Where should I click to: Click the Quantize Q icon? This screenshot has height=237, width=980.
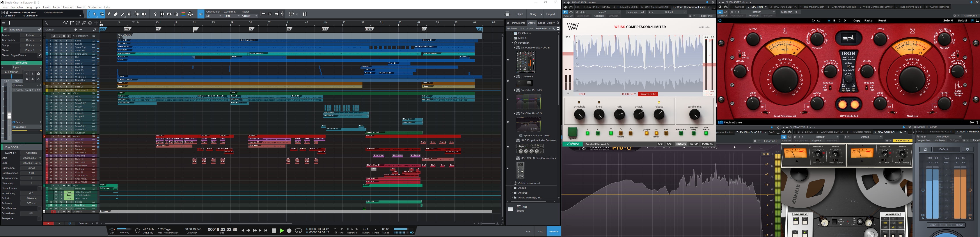176,14
